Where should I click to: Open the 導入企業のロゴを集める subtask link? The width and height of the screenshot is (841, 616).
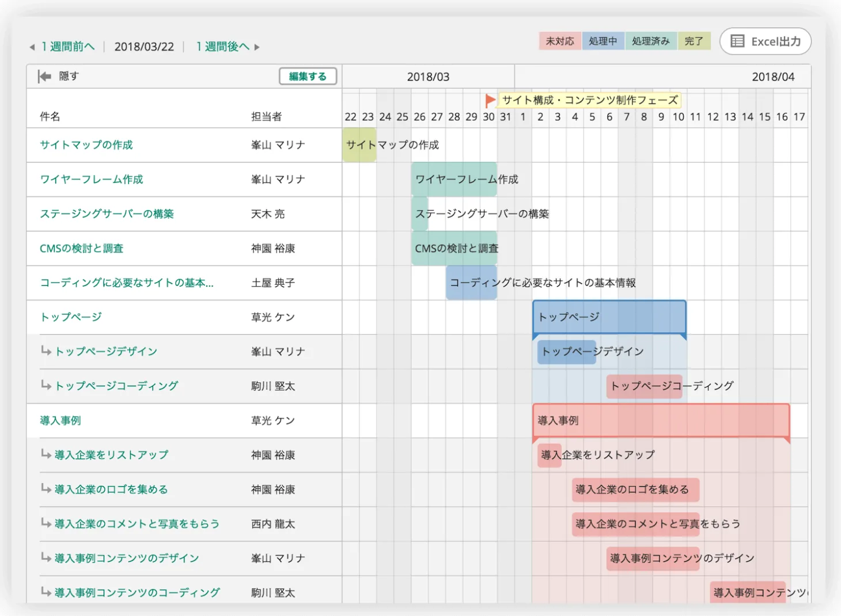[x=111, y=489]
